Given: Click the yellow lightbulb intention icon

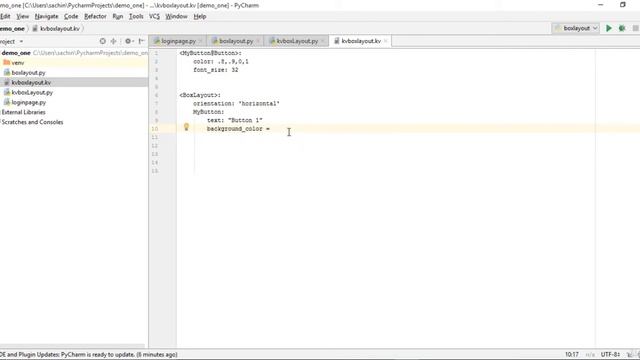Looking at the screenshot, I should 186,127.
